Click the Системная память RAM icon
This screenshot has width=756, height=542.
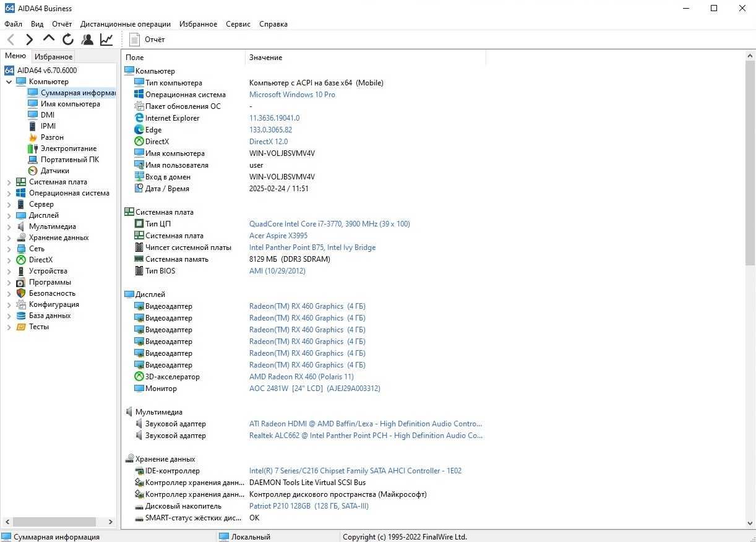pos(139,259)
